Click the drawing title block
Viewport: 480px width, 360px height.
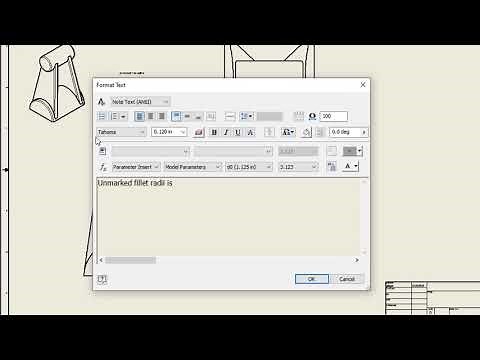click(x=432, y=298)
